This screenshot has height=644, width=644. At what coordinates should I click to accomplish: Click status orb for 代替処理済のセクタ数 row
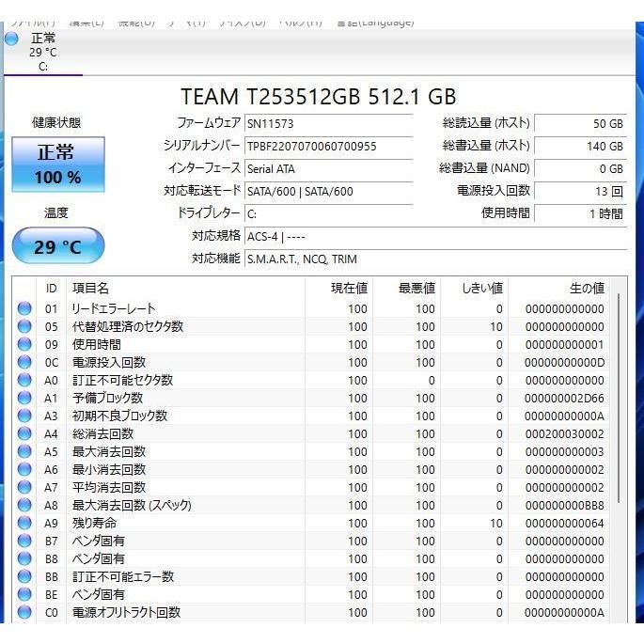pyautogui.click(x=24, y=326)
